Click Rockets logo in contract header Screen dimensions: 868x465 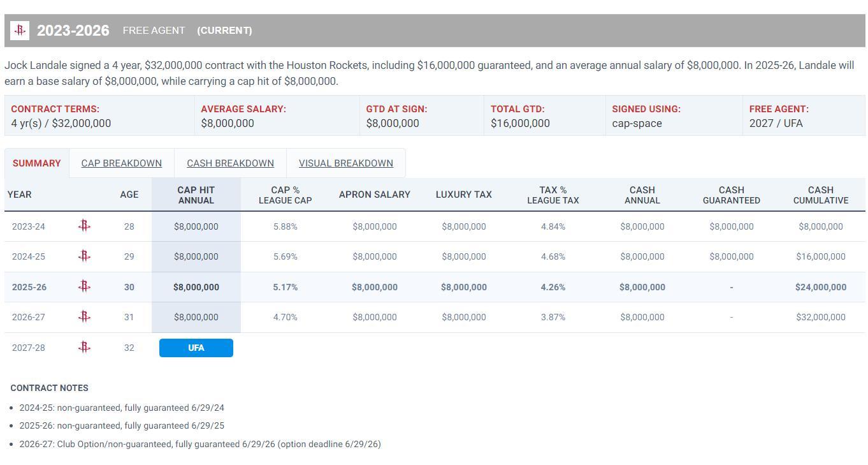[20, 31]
